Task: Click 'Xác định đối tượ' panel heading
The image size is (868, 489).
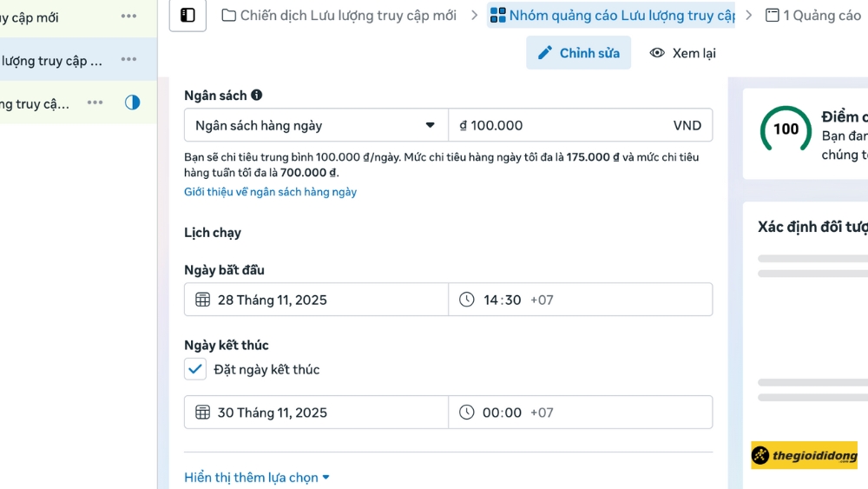Action: pyautogui.click(x=812, y=227)
